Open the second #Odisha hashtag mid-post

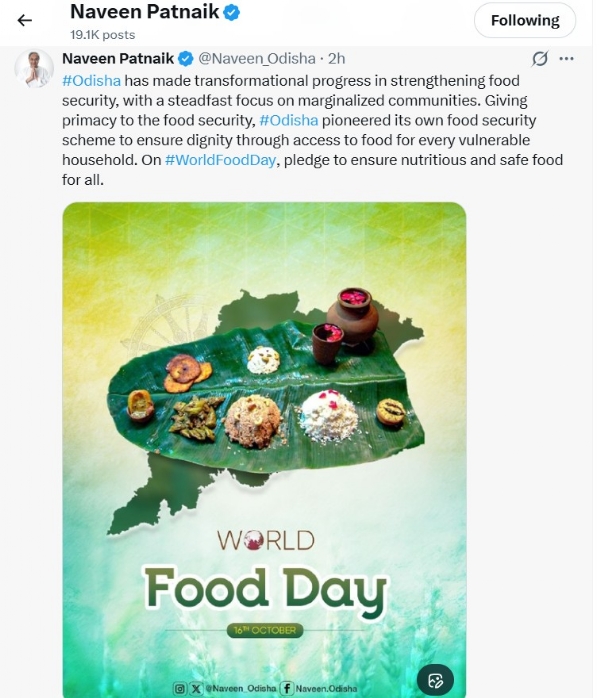click(288, 120)
